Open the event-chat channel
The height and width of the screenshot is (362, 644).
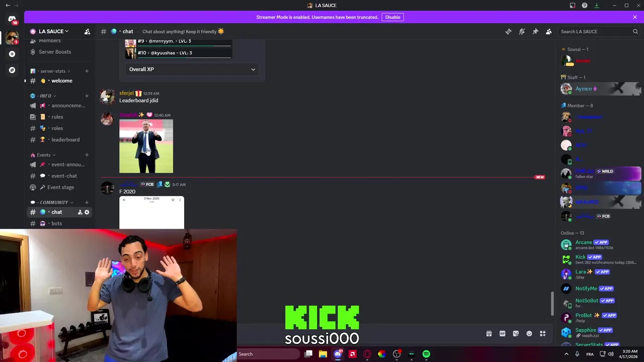[x=60, y=176]
